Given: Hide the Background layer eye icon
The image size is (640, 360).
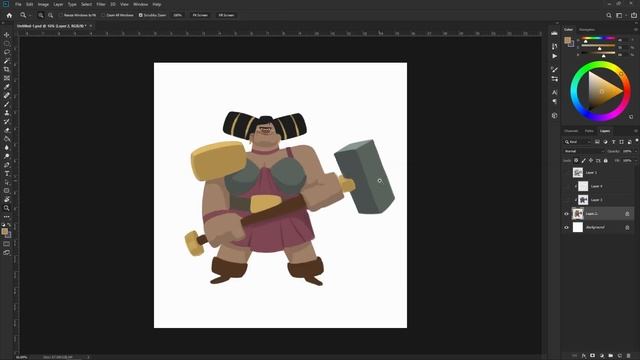Looking at the screenshot, I should pyautogui.click(x=566, y=228).
